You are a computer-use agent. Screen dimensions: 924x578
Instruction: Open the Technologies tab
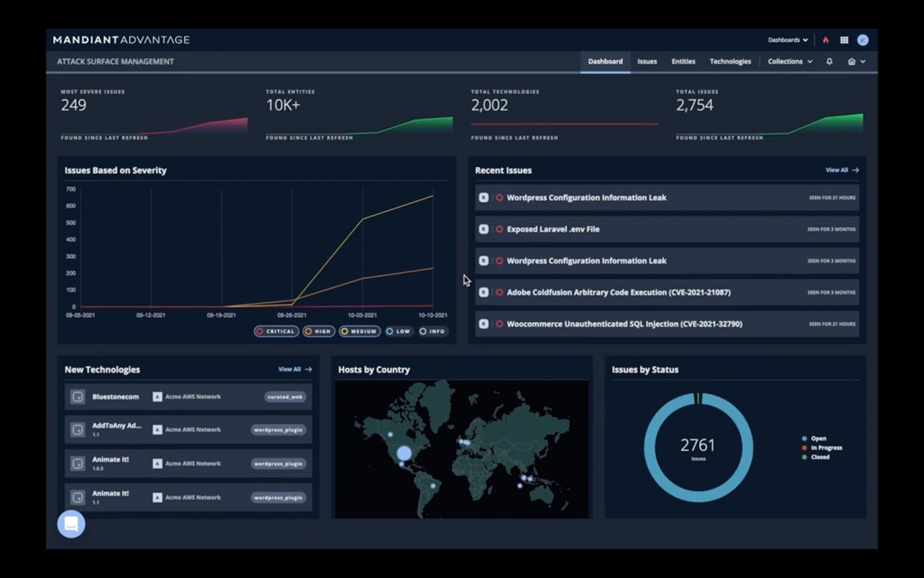[730, 61]
